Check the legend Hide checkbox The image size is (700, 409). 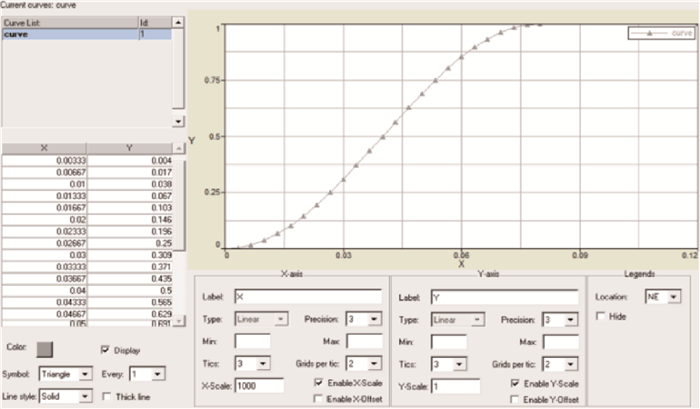[601, 316]
